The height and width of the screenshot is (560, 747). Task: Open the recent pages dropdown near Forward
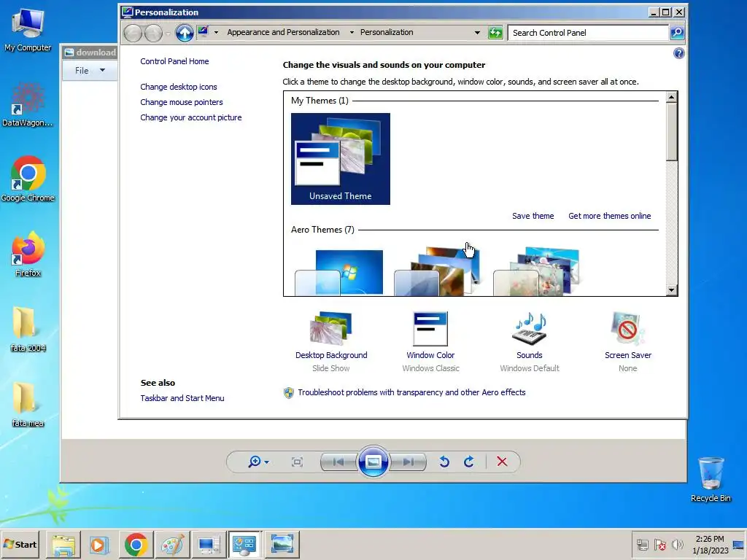168,34
